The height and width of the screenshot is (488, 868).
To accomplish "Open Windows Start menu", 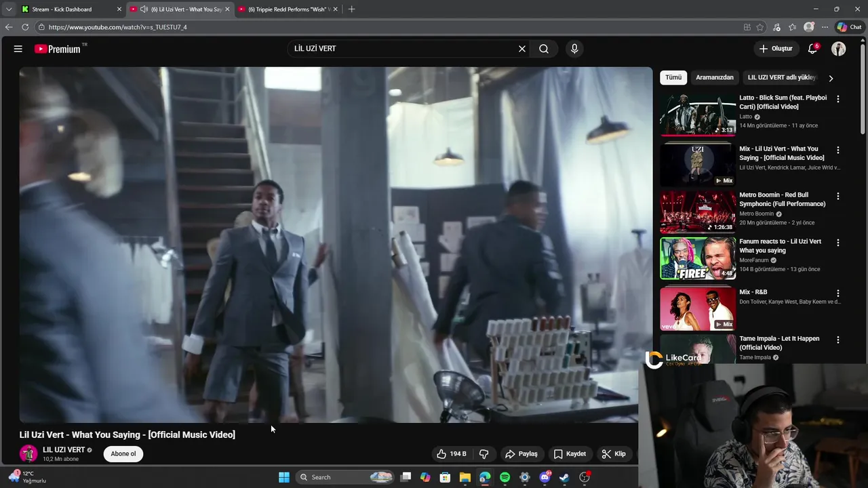I will pos(284,477).
